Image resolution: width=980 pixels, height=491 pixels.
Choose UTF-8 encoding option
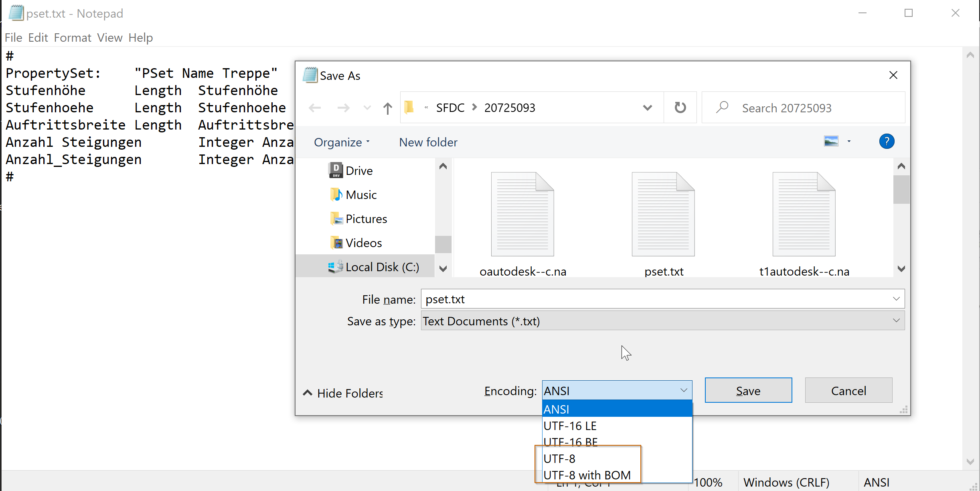[x=559, y=459]
